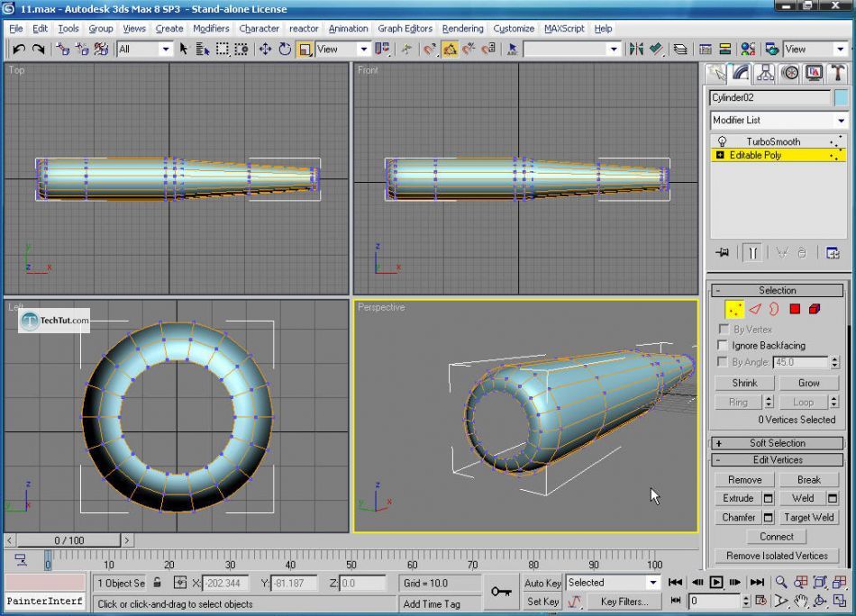Collapse the Edit Vertices rollout

click(778, 460)
